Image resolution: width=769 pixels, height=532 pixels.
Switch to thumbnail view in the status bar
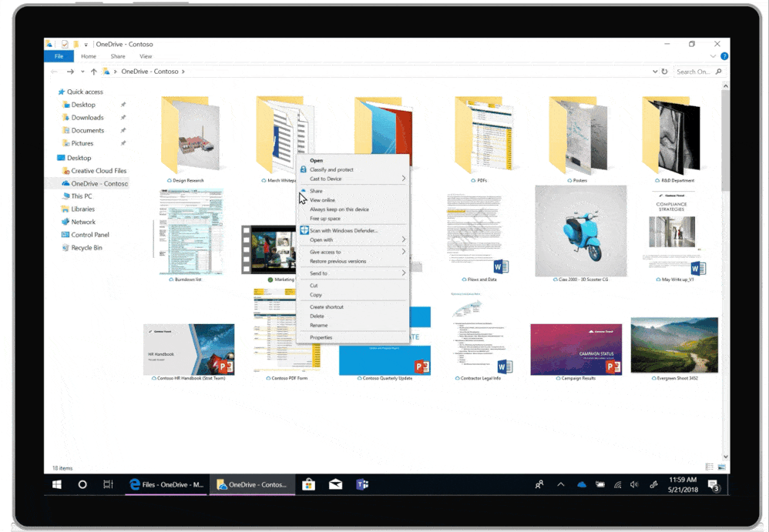[x=722, y=467]
